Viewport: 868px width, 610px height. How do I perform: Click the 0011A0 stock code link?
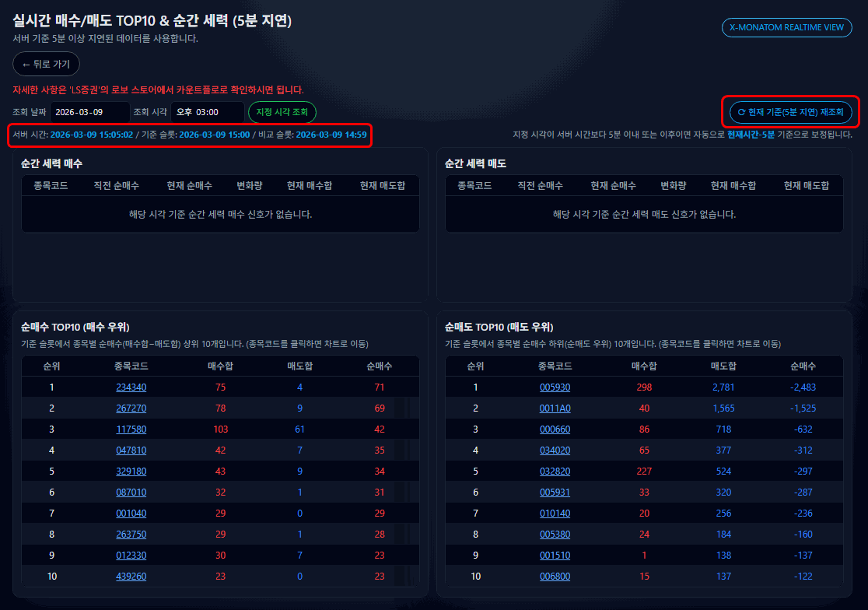555,408
